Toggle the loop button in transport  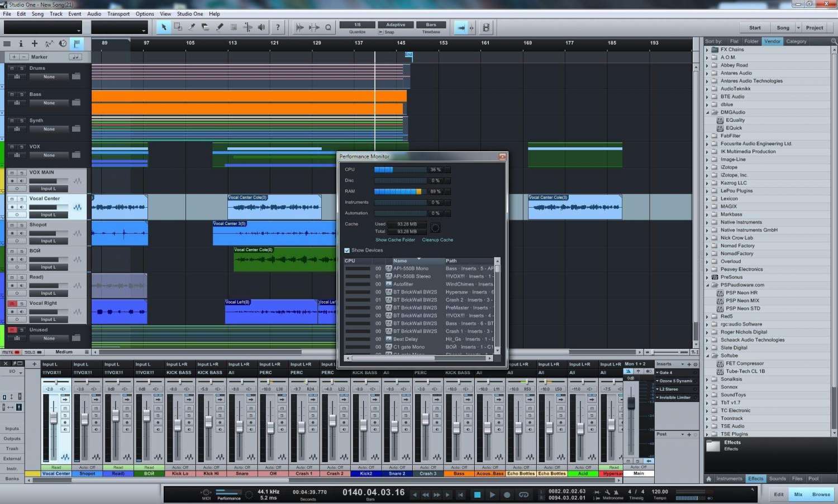click(523, 495)
